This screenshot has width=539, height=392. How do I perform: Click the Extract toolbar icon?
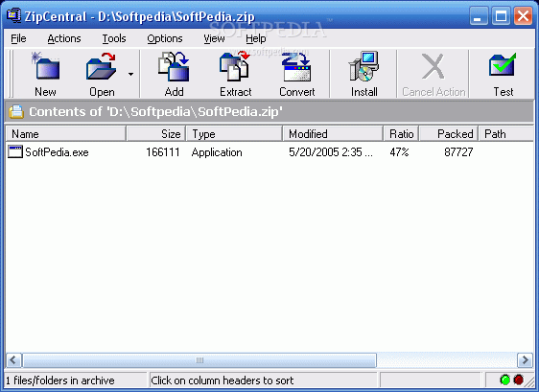(235, 66)
